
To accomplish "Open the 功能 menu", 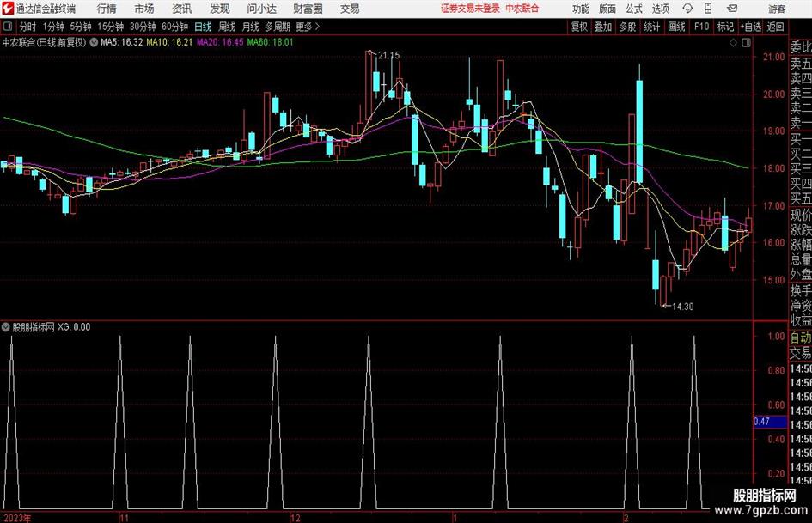I will point(581,9).
